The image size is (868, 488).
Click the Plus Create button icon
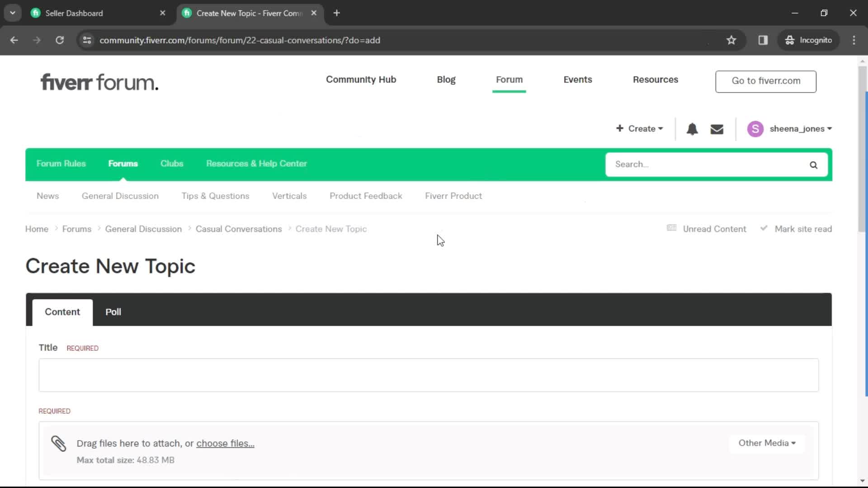click(x=620, y=129)
